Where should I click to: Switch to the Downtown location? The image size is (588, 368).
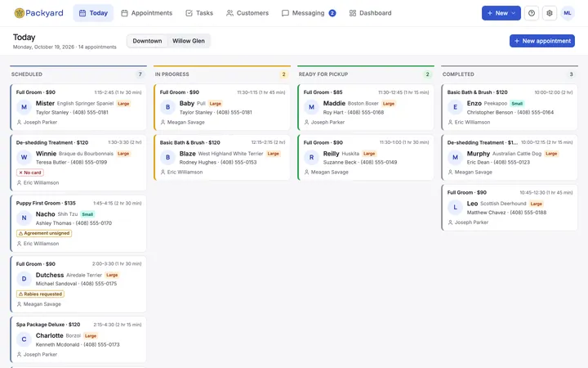click(147, 41)
